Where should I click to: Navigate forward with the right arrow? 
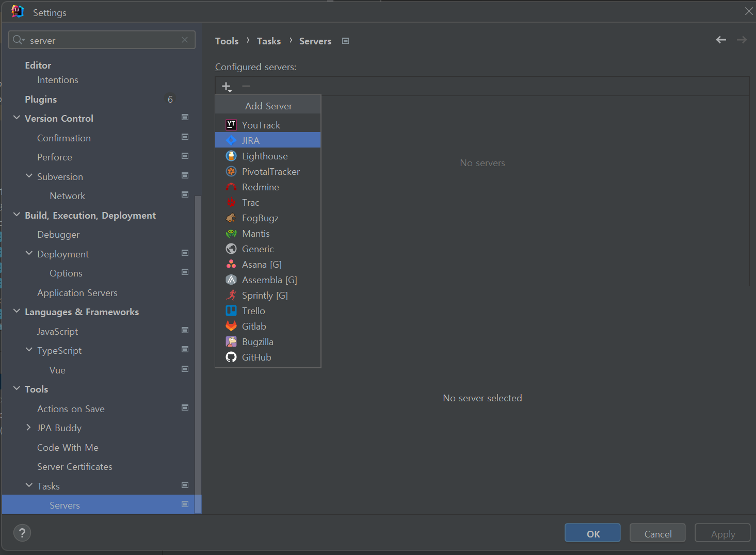[x=742, y=40]
